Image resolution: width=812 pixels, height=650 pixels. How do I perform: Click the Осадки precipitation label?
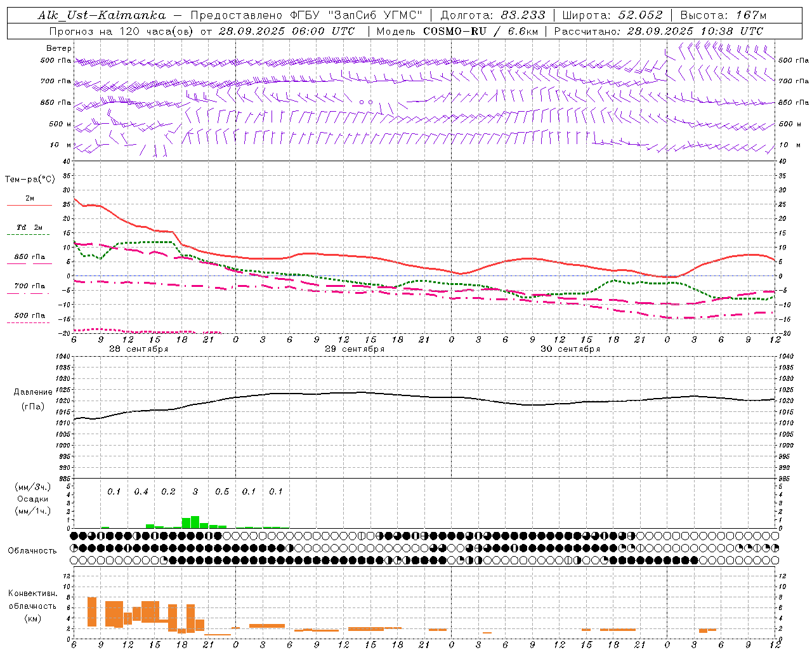click(x=33, y=499)
